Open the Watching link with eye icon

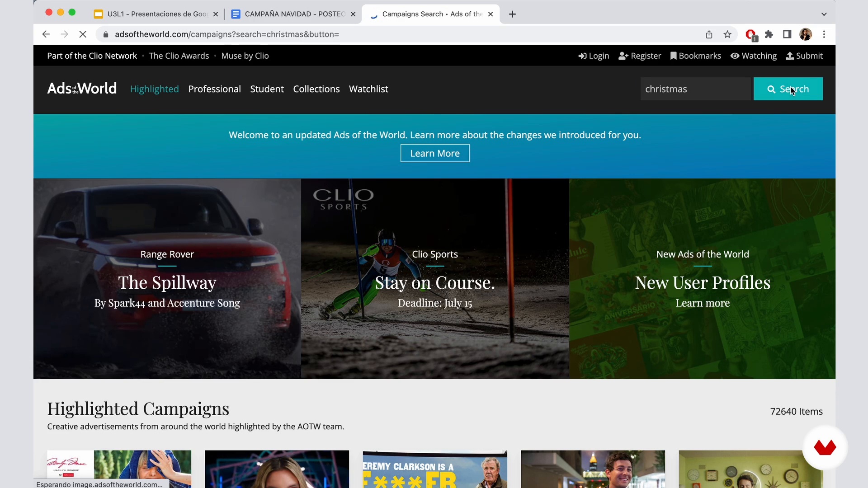[x=754, y=56]
